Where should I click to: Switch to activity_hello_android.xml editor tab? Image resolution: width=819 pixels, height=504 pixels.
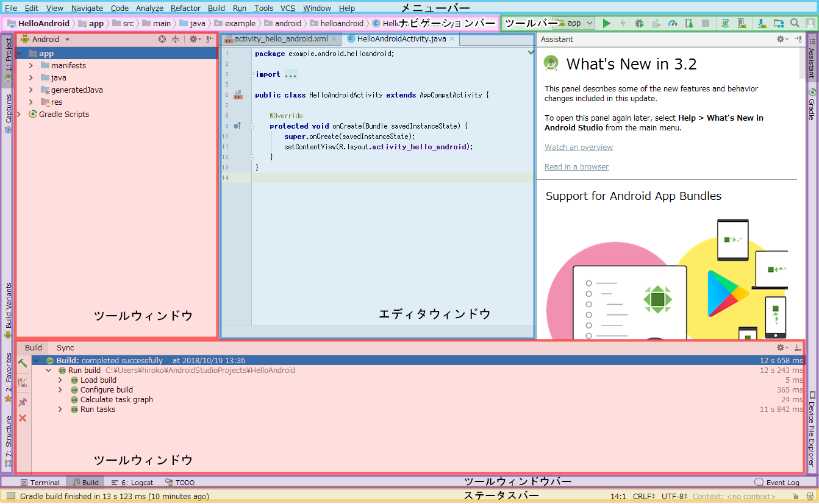click(281, 39)
